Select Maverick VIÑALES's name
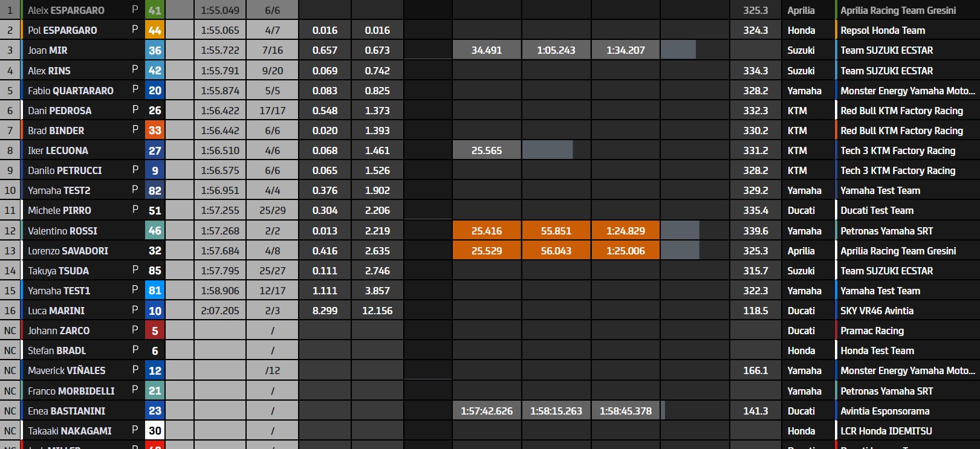This screenshot has width=980, height=449. (67, 370)
